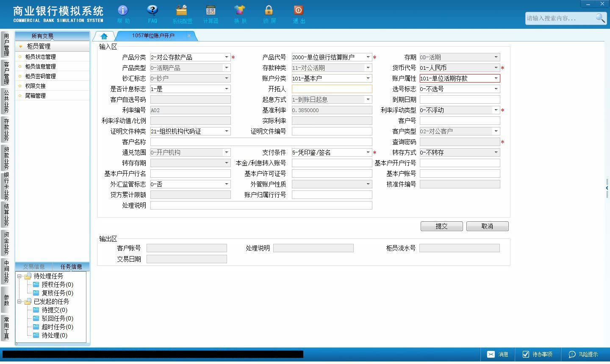
Task: Collapse the 已发起的任务 tree node
Action: [19, 301]
